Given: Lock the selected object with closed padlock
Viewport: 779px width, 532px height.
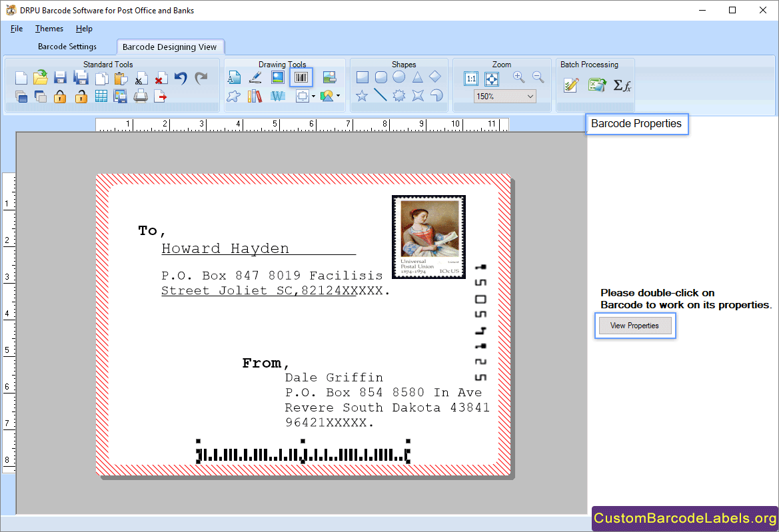Looking at the screenshot, I should click(60, 97).
